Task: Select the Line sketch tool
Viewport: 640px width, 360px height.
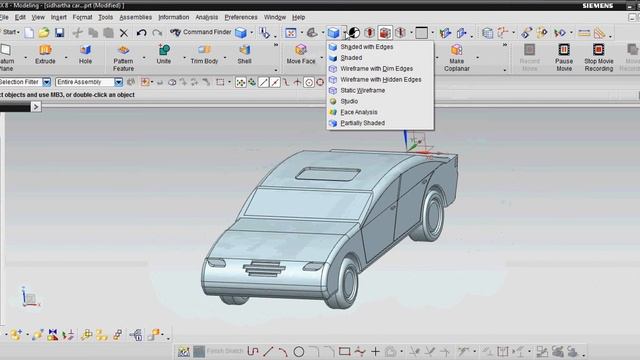Action: click(268, 351)
